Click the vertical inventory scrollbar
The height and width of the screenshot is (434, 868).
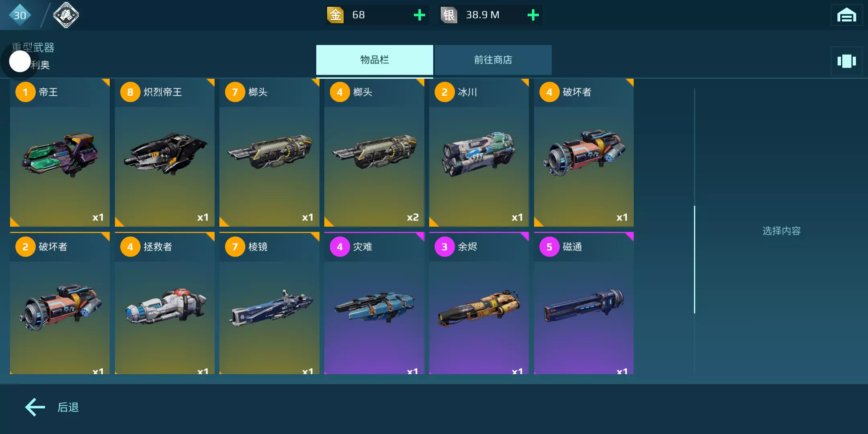[x=694, y=260]
